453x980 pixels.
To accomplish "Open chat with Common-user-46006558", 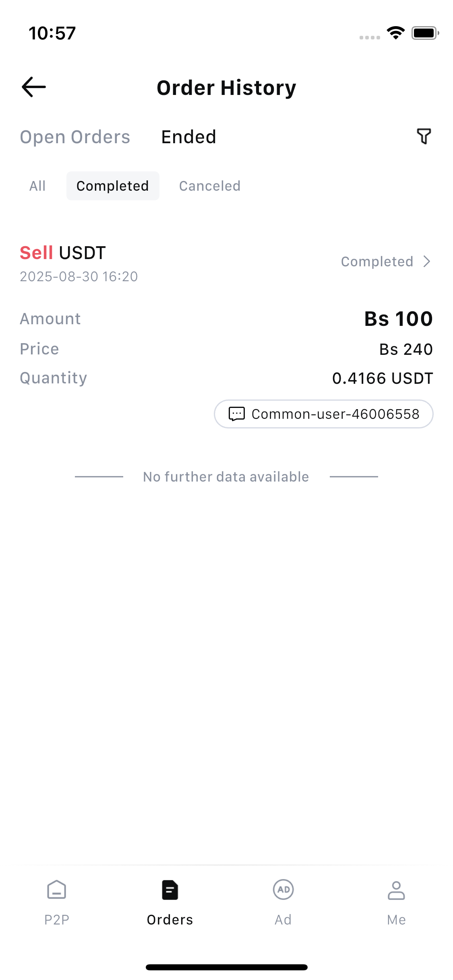I will tap(335, 414).
